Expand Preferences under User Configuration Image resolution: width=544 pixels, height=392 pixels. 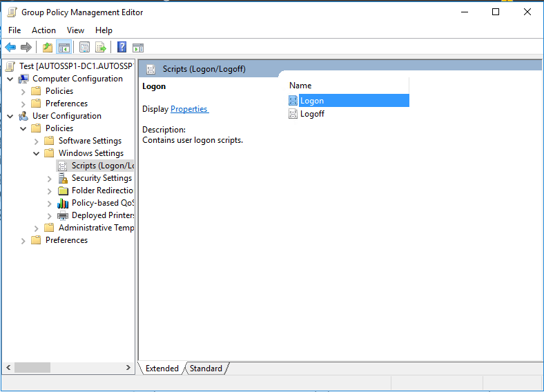point(23,241)
